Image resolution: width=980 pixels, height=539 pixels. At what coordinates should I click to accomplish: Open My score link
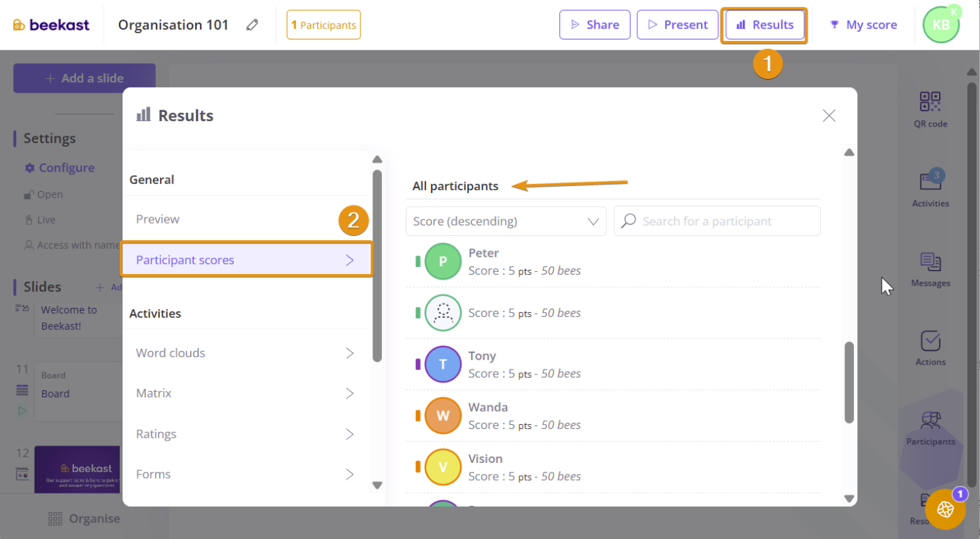click(x=863, y=25)
